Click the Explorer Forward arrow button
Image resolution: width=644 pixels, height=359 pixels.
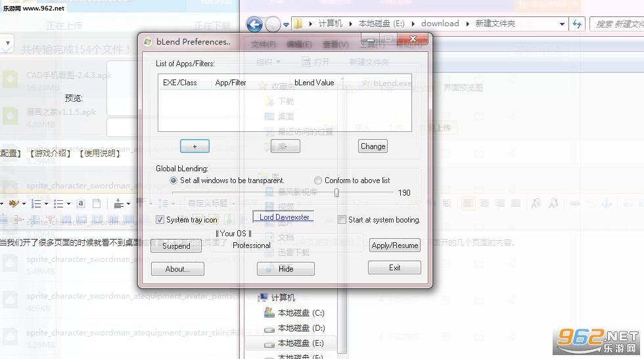click(x=273, y=25)
